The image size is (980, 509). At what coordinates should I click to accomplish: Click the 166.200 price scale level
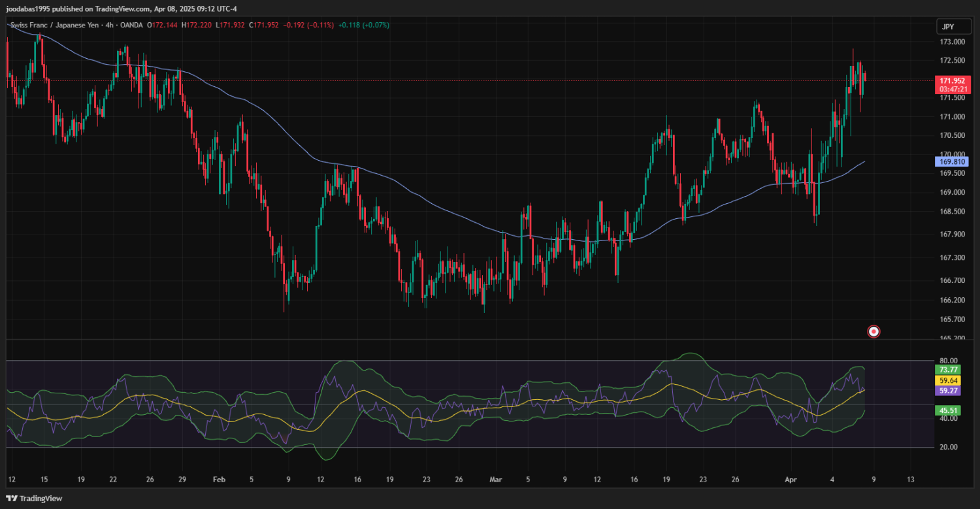tap(952, 301)
